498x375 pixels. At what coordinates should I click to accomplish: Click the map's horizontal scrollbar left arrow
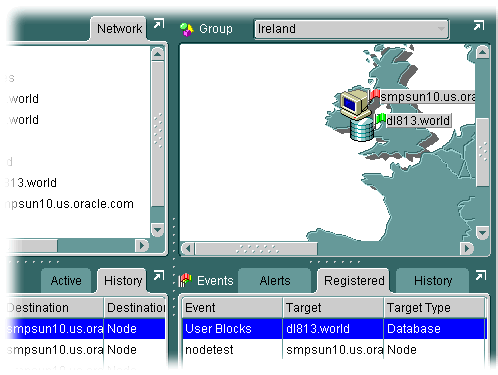pos(188,248)
